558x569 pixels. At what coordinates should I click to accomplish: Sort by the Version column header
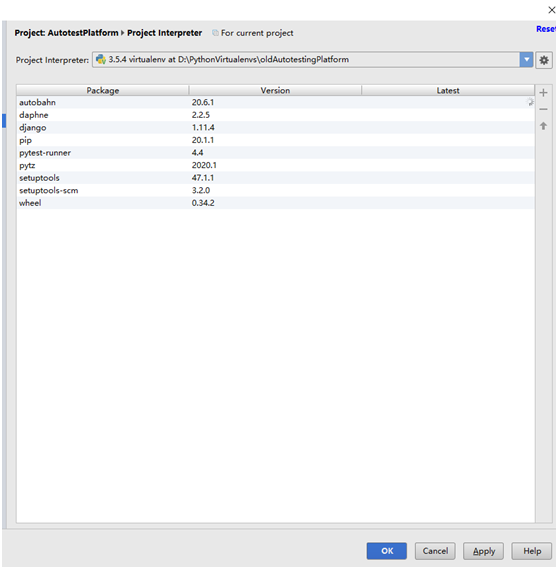tap(275, 90)
